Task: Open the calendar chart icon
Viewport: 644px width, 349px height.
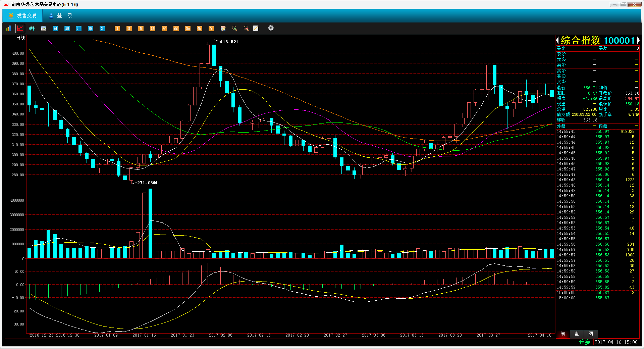Action: [x=44, y=29]
